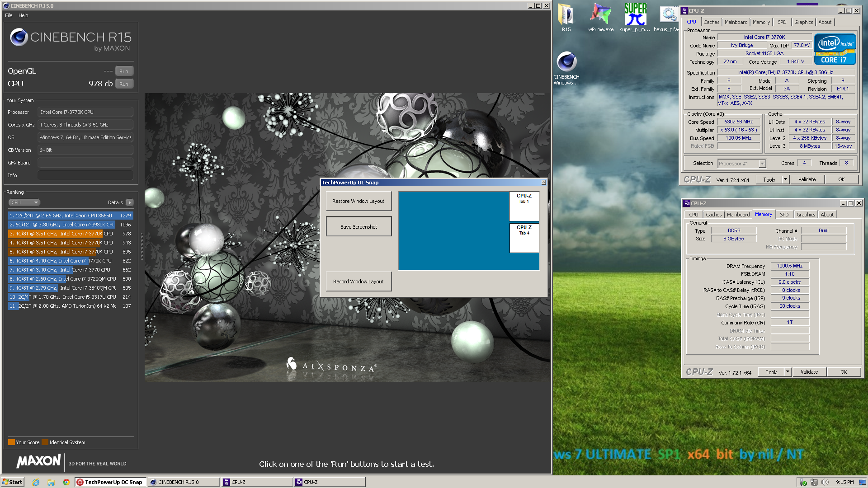The height and width of the screenshot is (488, 868).
Task: Expand Tools dropdown arrow in upper CPU-Z
Action: point(785,179)
